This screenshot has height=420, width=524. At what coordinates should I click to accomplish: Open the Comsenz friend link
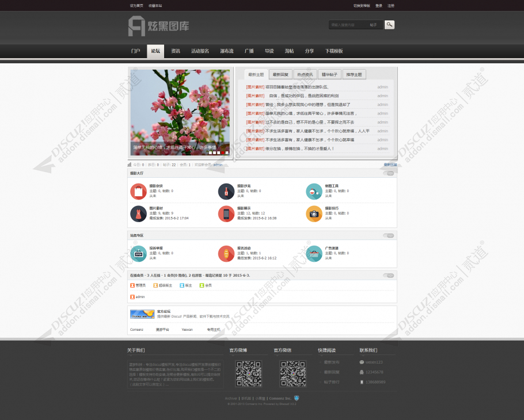click(136, 330)
